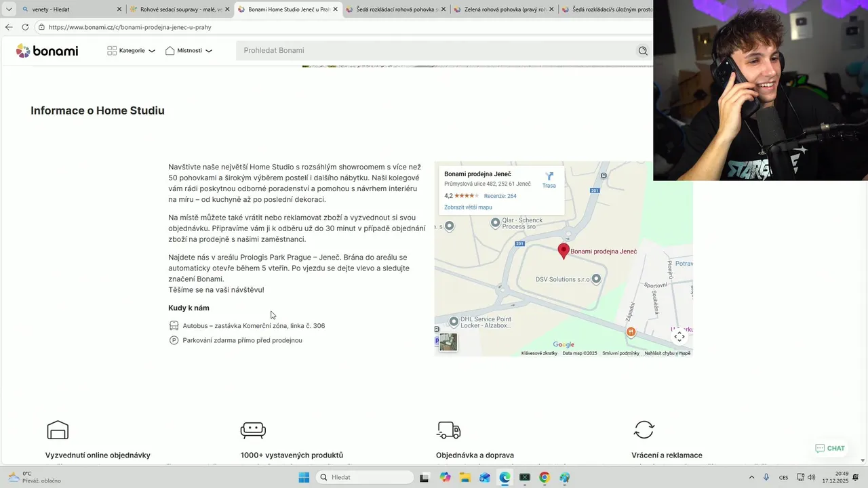This screenshot has width=868, height=488.
Task: Open 'Zobrazit větší mapu' link
Action: click(468, 207)
